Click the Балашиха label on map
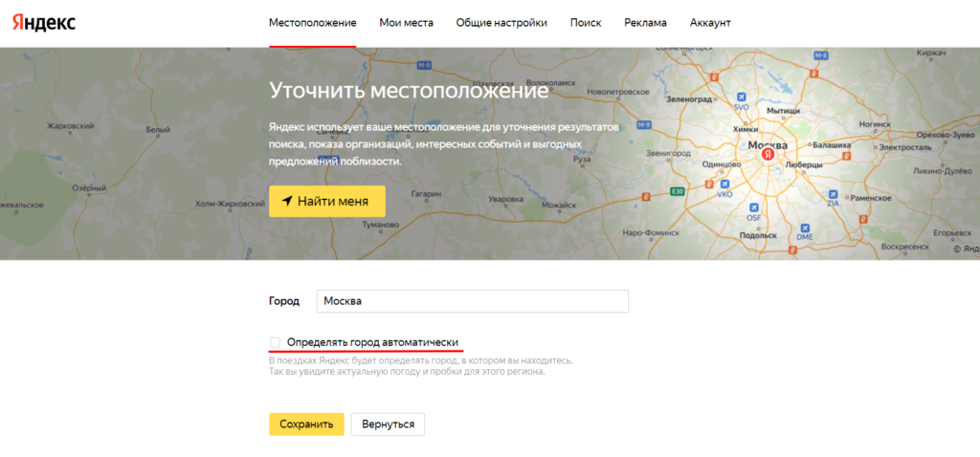 point(830,144)
